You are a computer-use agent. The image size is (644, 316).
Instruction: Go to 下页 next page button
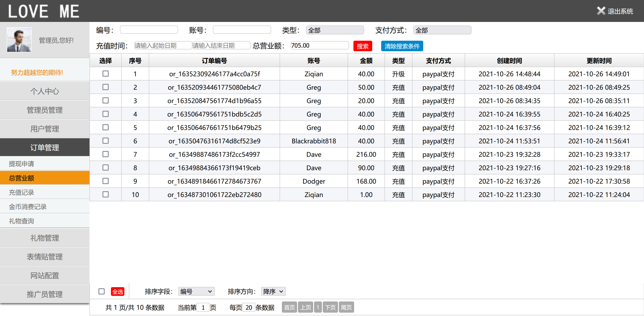coord(330,307)
